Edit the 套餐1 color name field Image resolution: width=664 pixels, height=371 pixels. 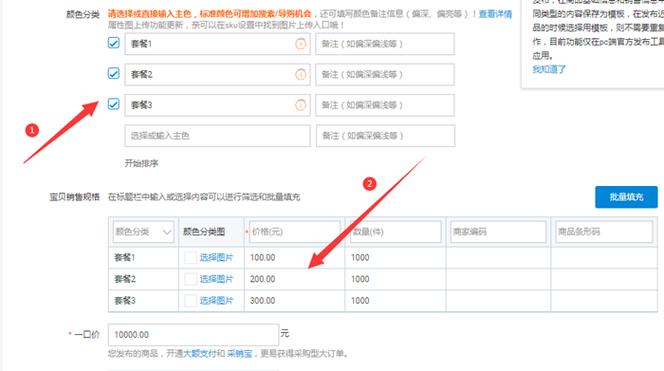[217, 44]
